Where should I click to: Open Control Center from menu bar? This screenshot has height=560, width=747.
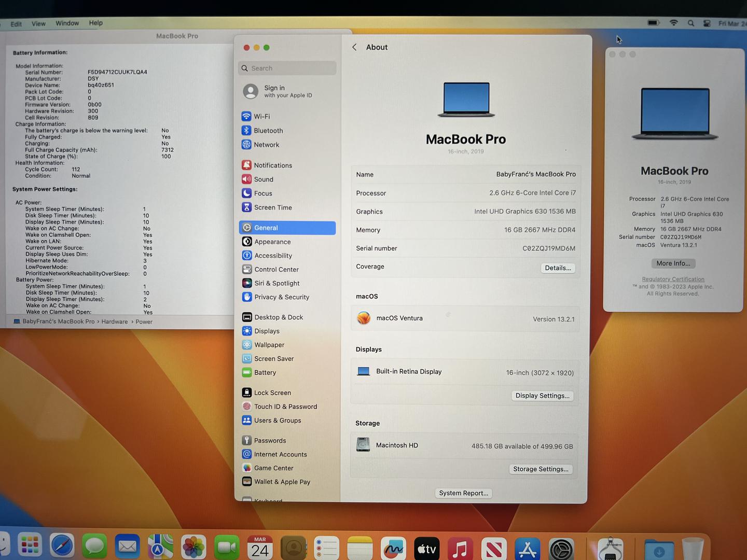pyautogui.click(x=707, y=23)
